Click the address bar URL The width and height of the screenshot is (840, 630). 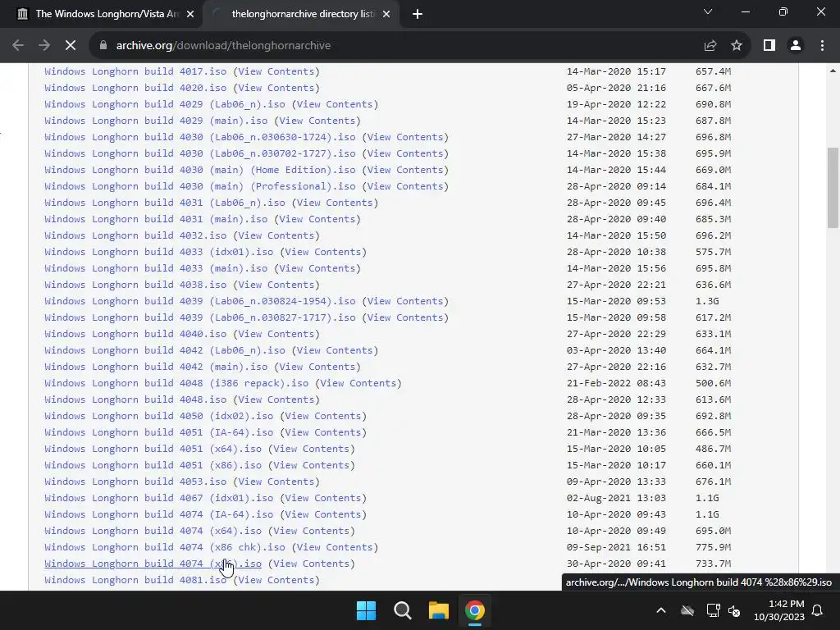(x=223, y=46)
